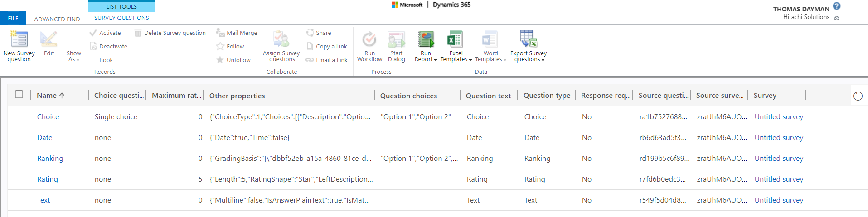Click the Run Workflow icon
Viewport: 868px width, 217px height.
point(369,39)
